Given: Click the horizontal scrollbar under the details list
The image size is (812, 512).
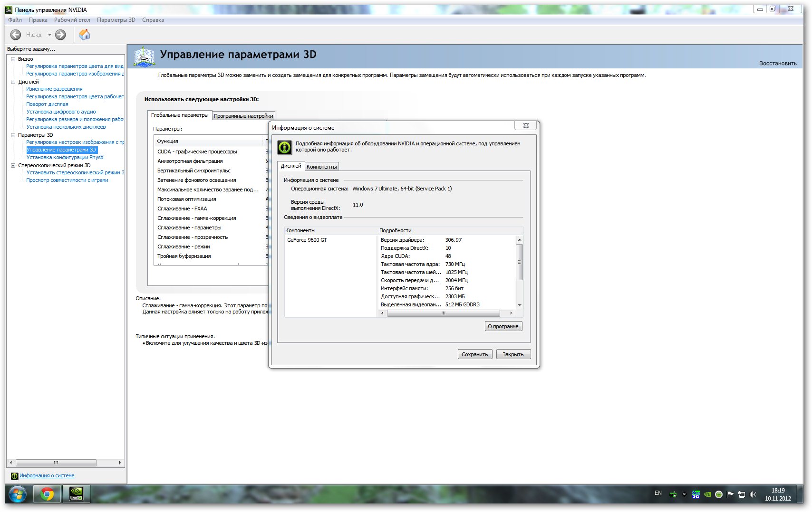Looking at the screenshot, I should tap(444, 313).
